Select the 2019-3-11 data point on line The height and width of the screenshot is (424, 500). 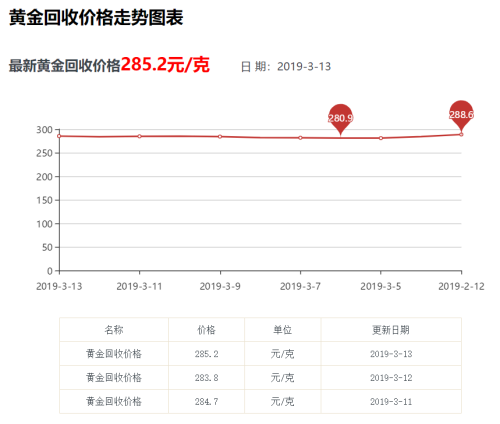click(x=140, y=136)
